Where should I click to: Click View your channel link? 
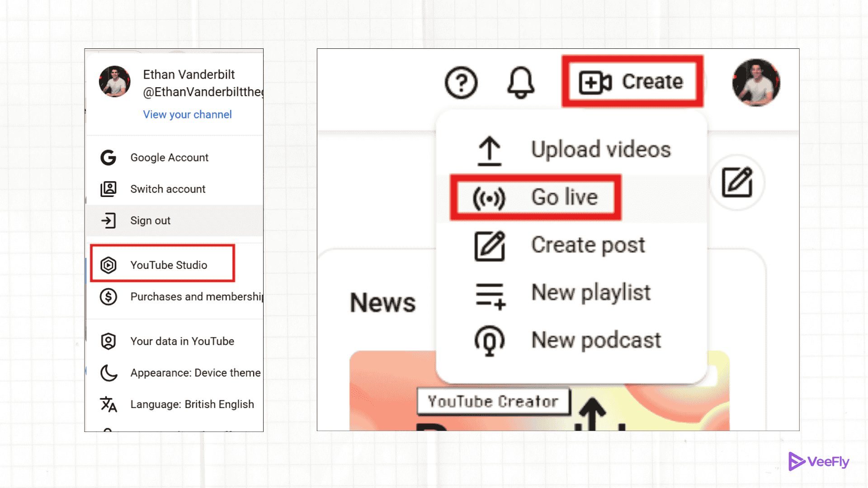coord(187,114)
